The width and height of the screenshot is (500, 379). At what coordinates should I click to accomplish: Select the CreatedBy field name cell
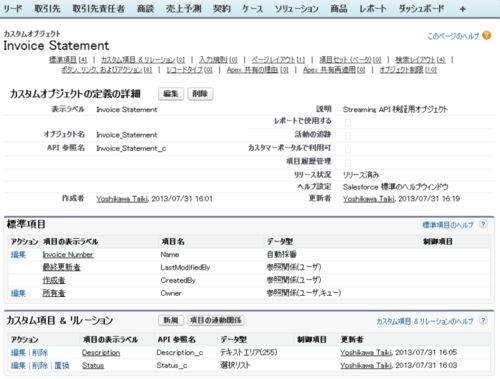pos(178,280)
